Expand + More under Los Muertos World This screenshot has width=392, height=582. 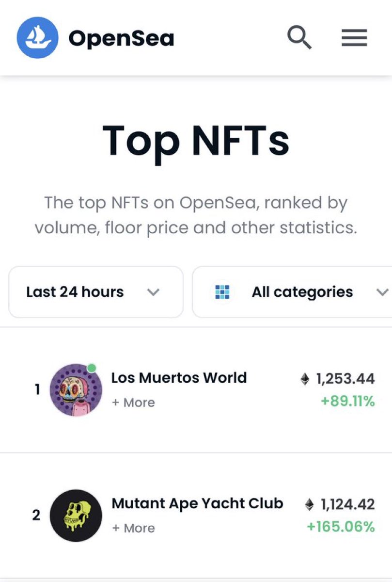point(133,403)
